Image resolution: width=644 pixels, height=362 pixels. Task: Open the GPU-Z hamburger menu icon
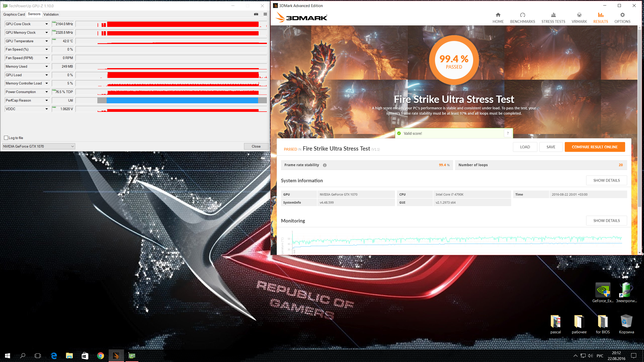[265, 14]
